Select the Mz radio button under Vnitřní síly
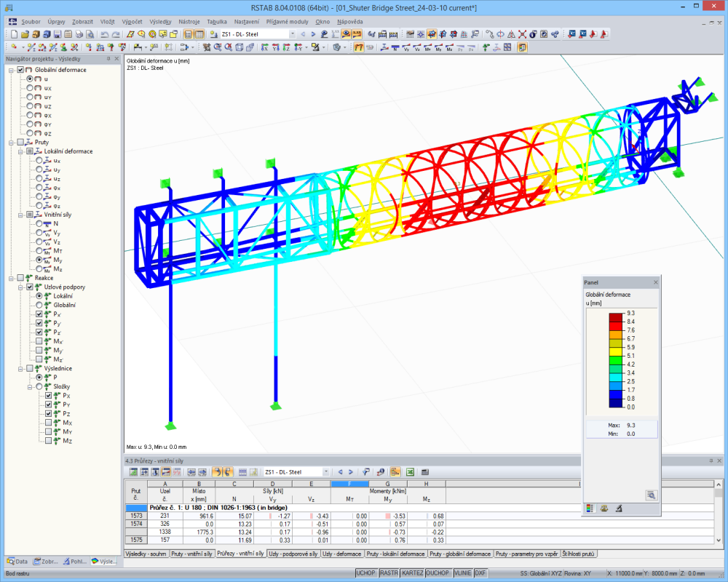 click(x=39, y=268)
